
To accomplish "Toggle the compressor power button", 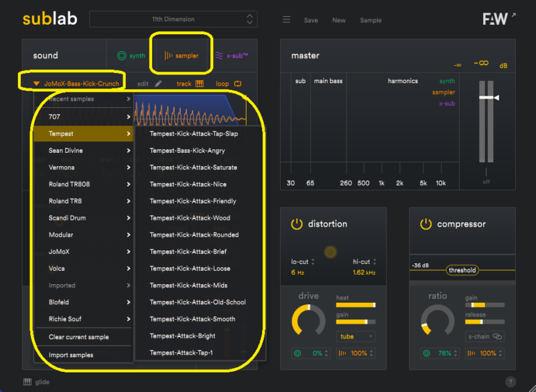I will point(426,224).
